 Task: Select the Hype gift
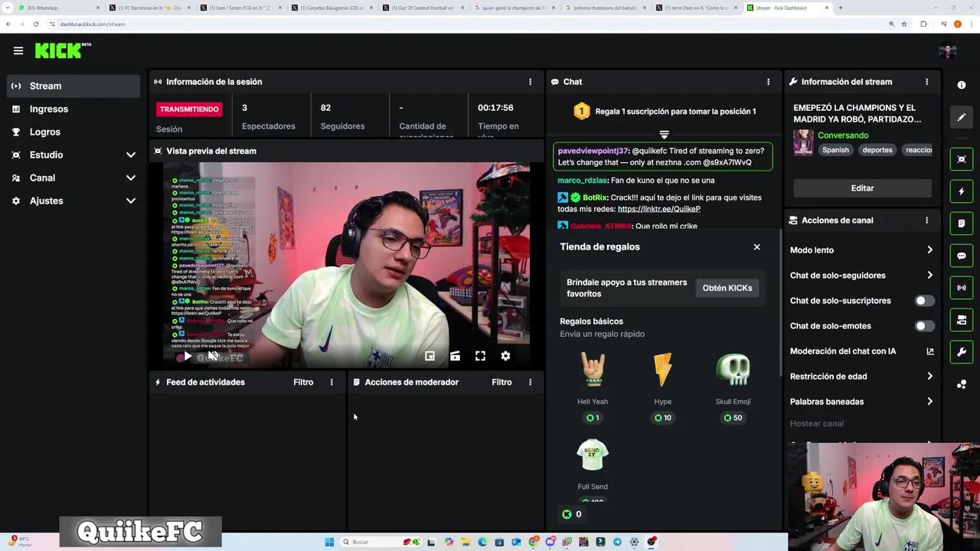tap(663, 388)
